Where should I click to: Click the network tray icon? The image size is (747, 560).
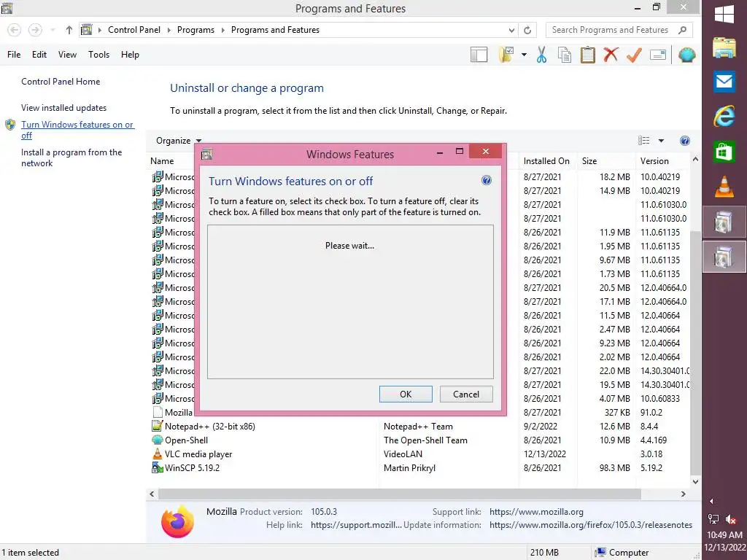pos(713,519)
